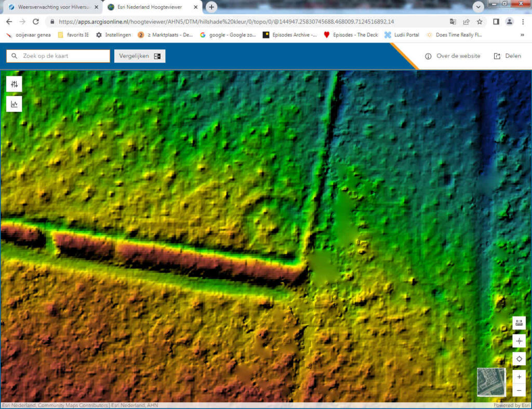
Task: Locate my position with crosshair icon
Action: [x=518, y=359]
